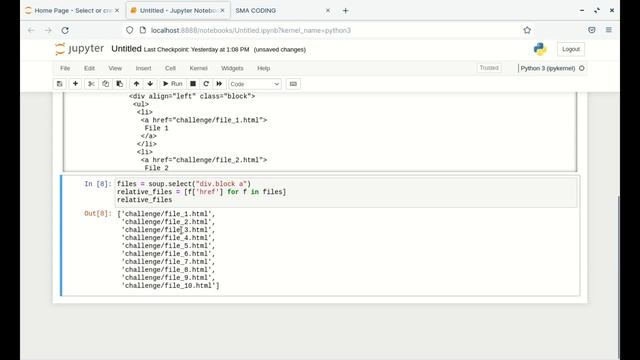Click the kernel idle status circle
This screenshot has width=640, height=360.
[x=582, y=68]
